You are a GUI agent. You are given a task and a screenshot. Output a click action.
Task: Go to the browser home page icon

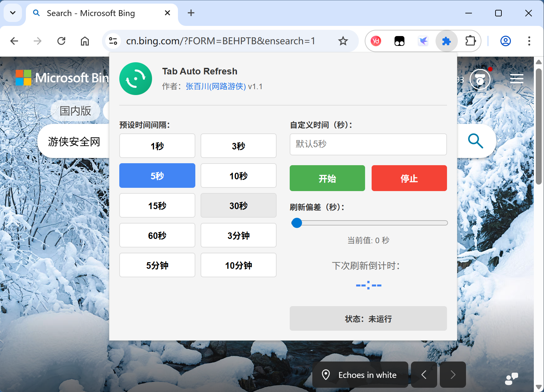85,41
